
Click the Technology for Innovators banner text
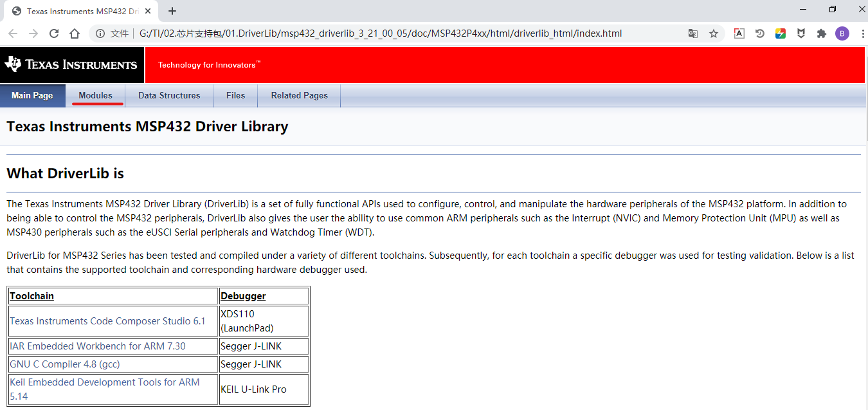coord(209,64)
